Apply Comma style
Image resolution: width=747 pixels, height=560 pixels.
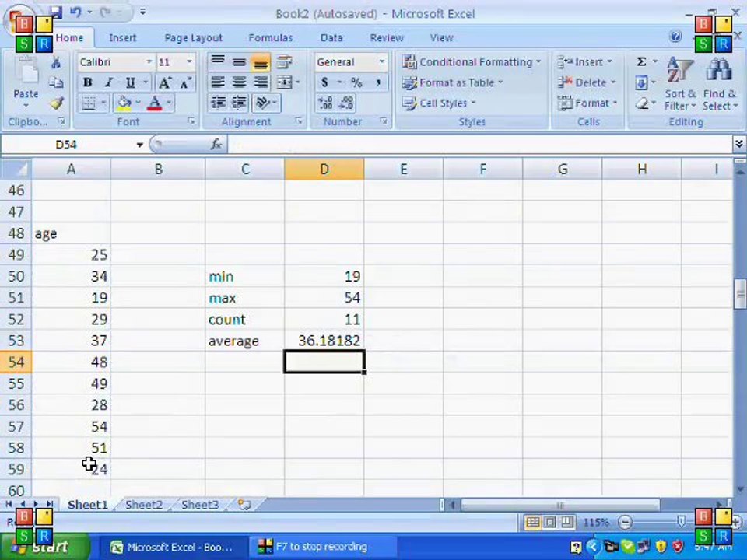378,82
